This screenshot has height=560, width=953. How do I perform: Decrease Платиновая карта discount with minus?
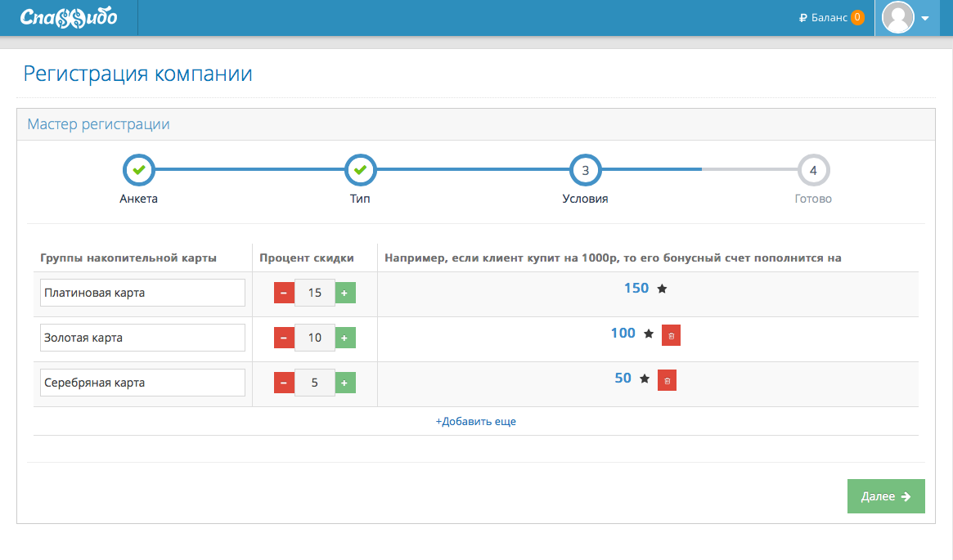tap(284, 293)
